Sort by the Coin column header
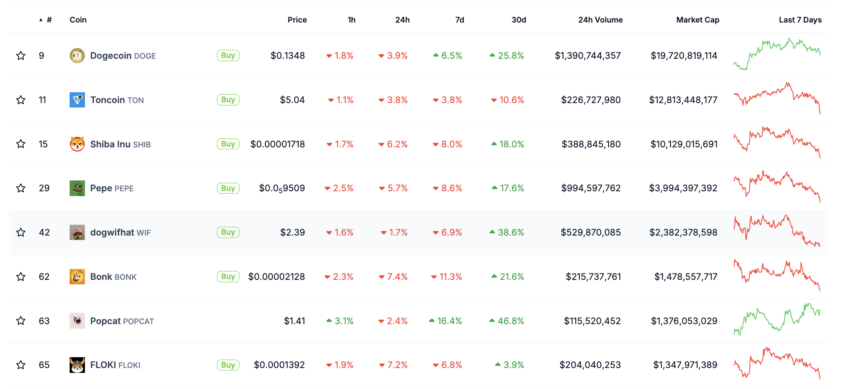The height and width of the screenshot is (389, 850). tap(78, 20)
